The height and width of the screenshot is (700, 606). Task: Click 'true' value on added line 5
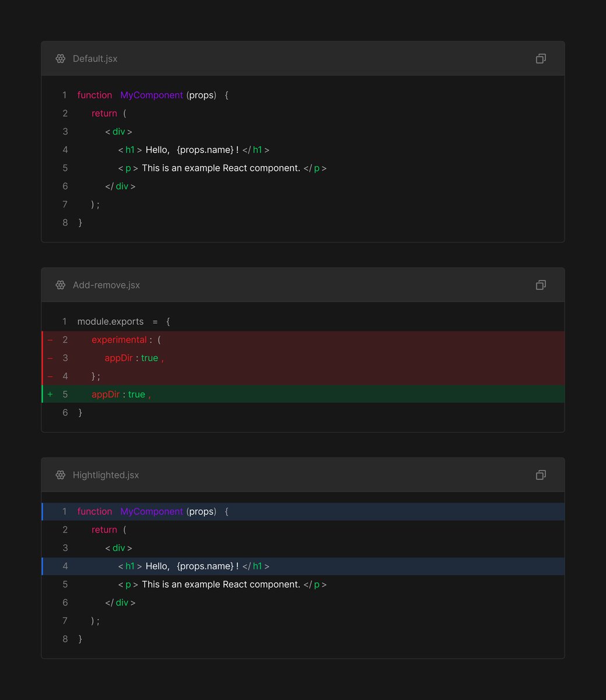pos(136,394)
